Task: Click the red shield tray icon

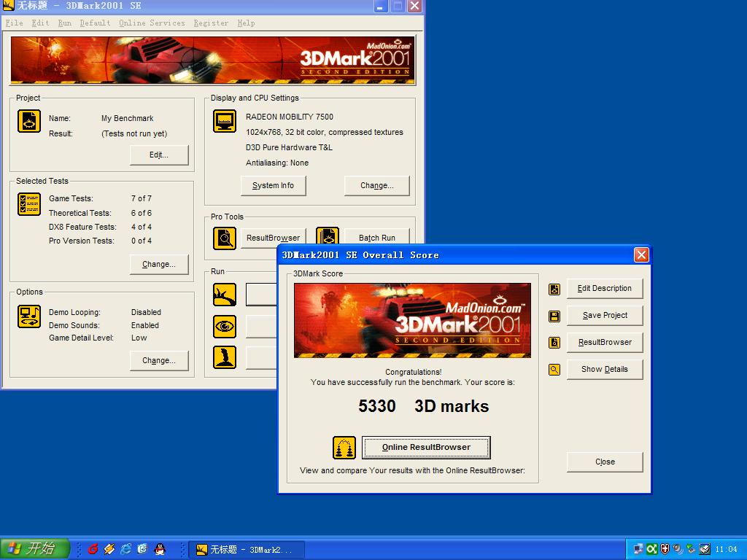Action: [x=665, y=549]
